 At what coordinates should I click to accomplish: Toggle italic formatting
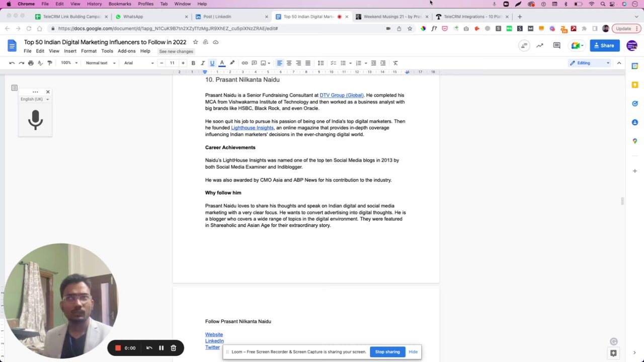click(x=203, y=63)
